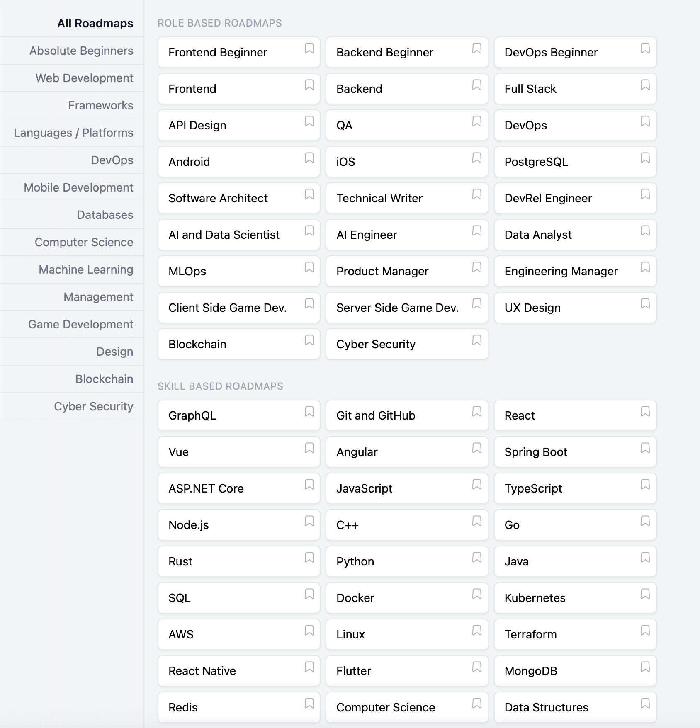Show Languages / Platforms roadmaps
This screenshot has height=728, width=700.
pyautogui.click(x=73, y=133)
